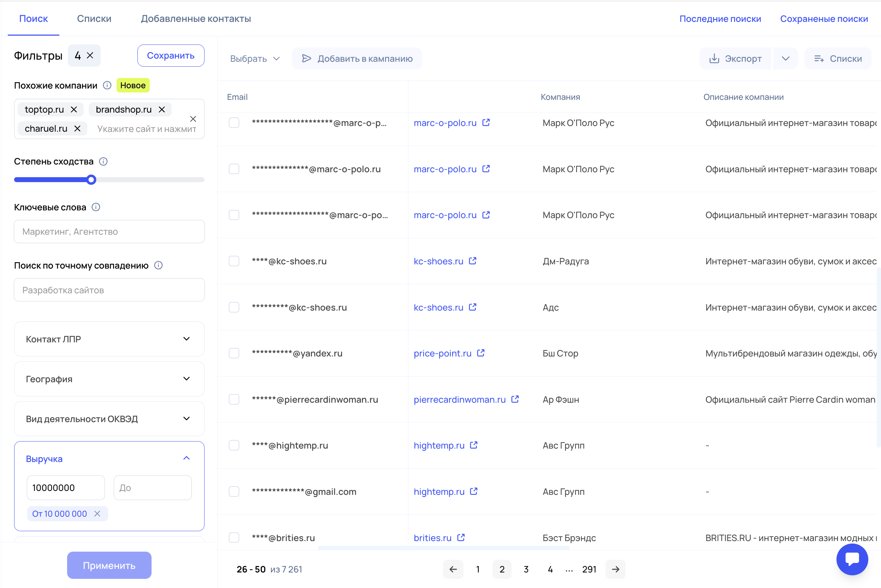Select the @yandex.ru contact row checkbox

point(234,353)
